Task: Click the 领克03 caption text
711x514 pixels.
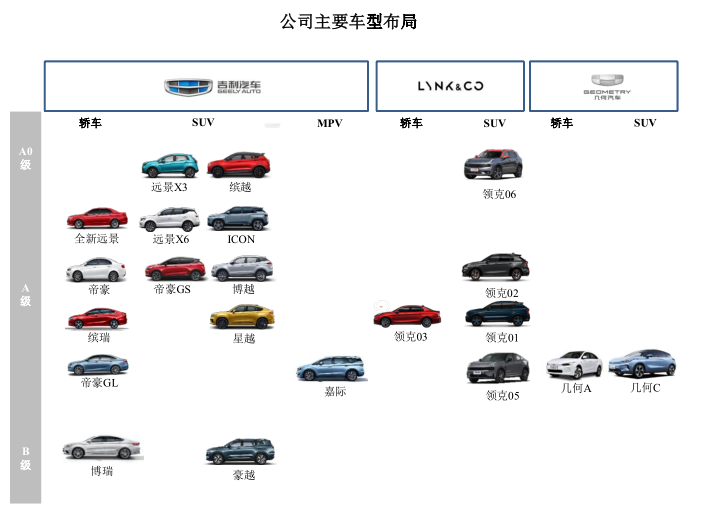Action: coord(410,337)
